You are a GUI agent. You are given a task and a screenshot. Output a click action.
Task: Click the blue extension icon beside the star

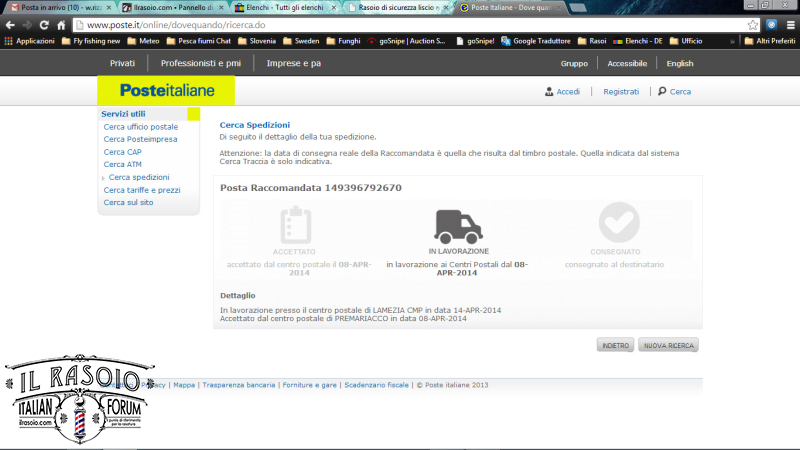click(x=771, y=24)
